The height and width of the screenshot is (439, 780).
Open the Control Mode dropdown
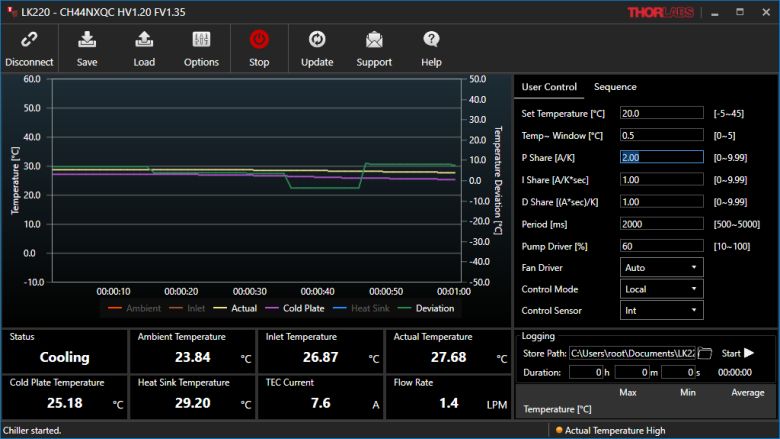(x=661, y=289)
